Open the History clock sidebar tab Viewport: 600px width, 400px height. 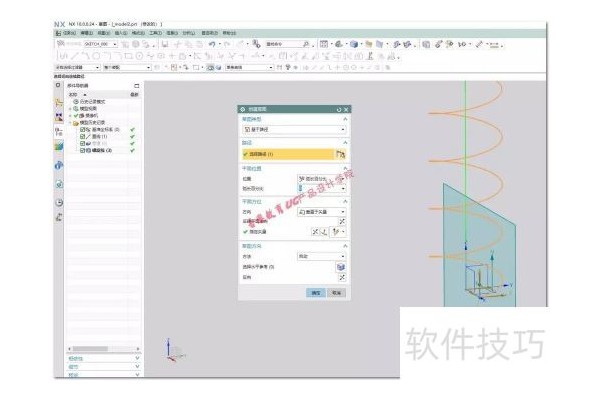coord(59,202)
